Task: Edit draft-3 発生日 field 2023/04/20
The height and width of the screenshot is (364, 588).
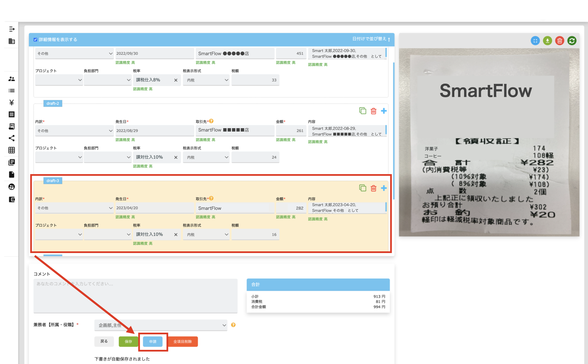Action: [x=155, y=208]
